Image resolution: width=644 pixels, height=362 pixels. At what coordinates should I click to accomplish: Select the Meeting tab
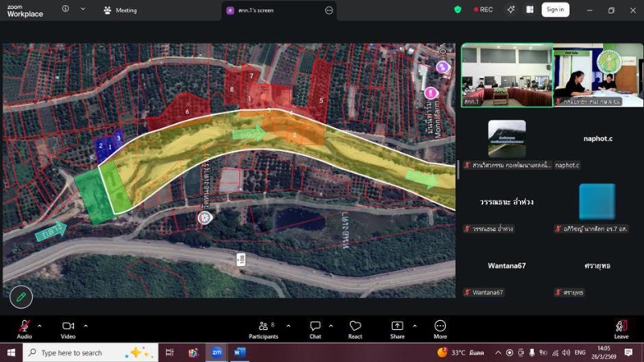(121, 10)
